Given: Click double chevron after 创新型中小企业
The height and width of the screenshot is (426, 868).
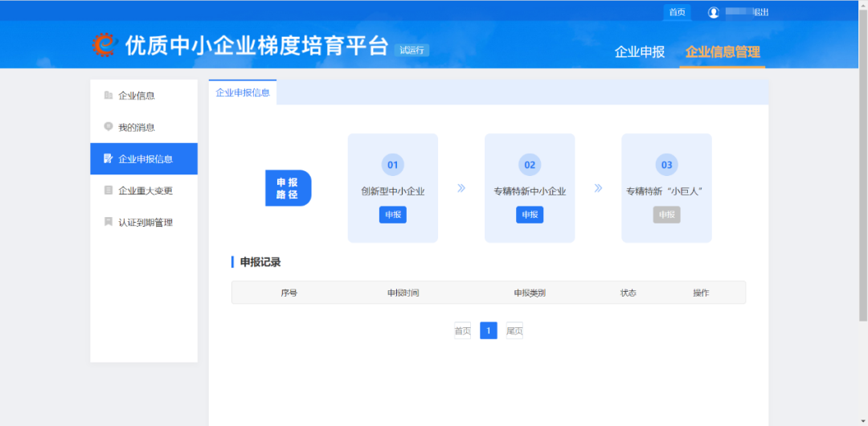Looking at the screenshot, I should 461,188.
